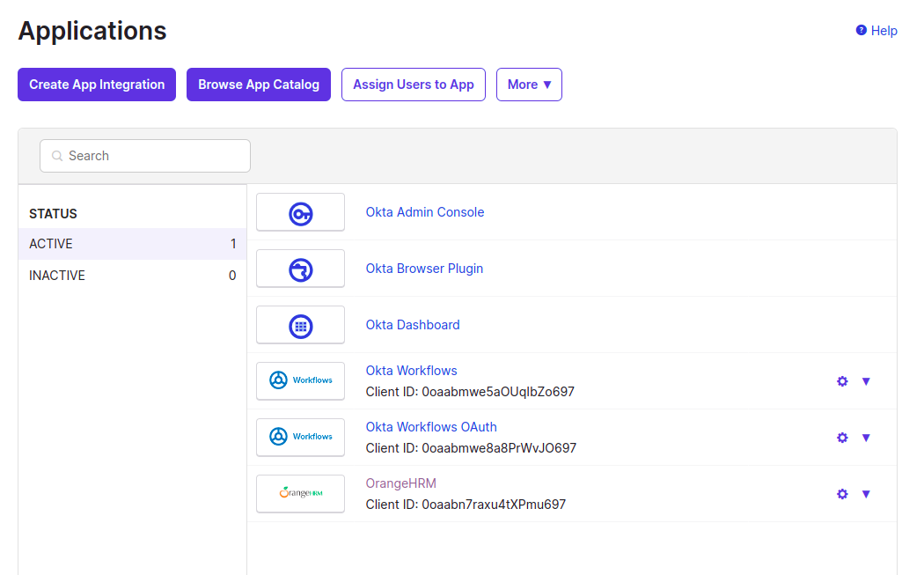The height and width of the screenshot is (575, 924).
Task: Click the Okta Admin Console key icon
Action: click(x=301, y=213)
